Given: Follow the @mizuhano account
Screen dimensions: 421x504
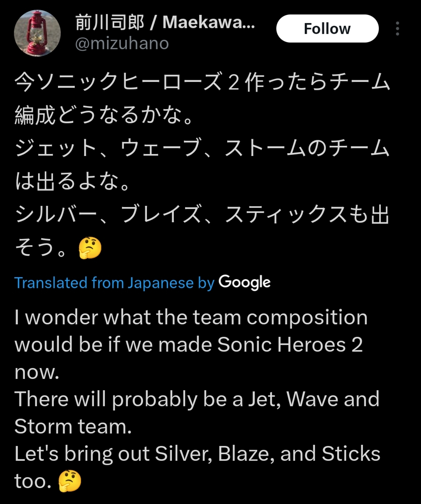Looking at the screenshot, I should coord(327,28).
